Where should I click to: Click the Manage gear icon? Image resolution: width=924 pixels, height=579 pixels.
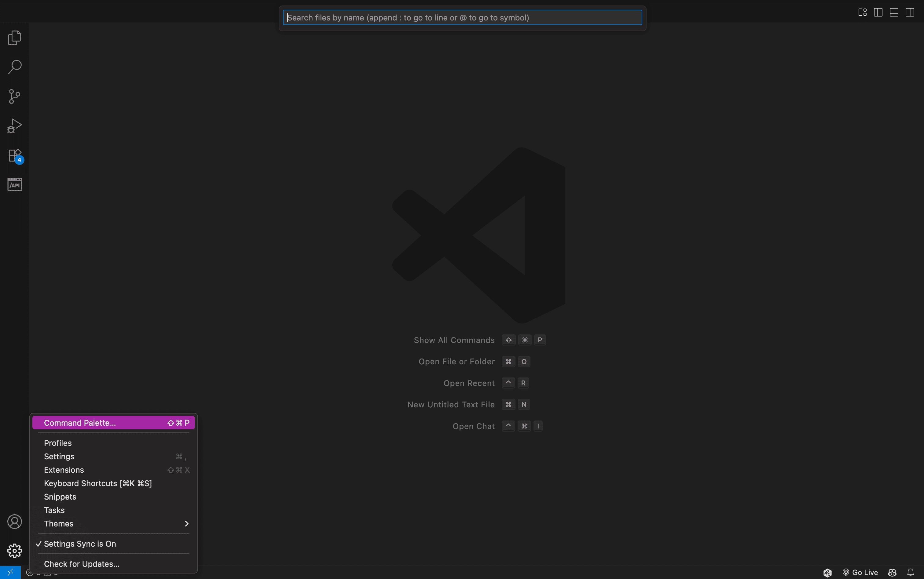click(15, 551)
